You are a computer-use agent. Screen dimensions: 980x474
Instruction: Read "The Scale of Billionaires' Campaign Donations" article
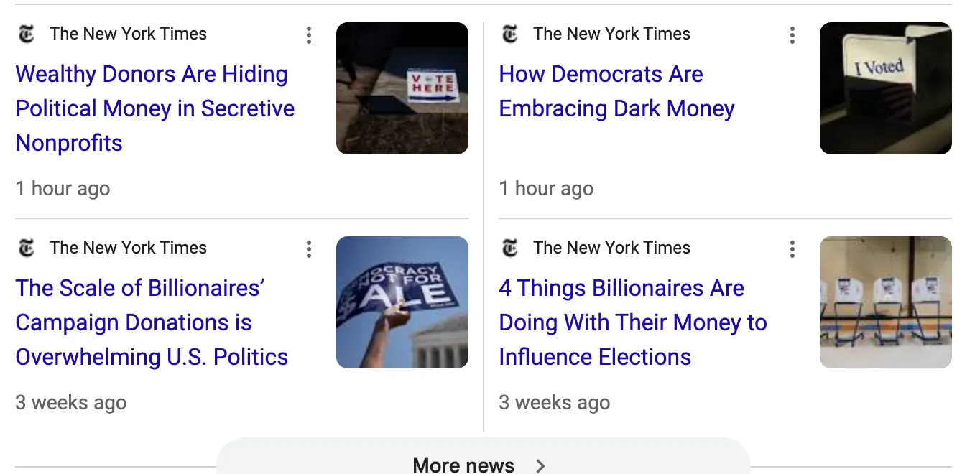152,322
